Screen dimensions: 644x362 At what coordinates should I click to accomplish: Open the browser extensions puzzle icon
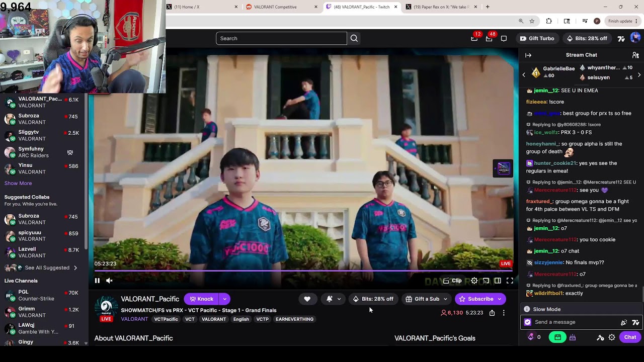(x=549, y=21)
